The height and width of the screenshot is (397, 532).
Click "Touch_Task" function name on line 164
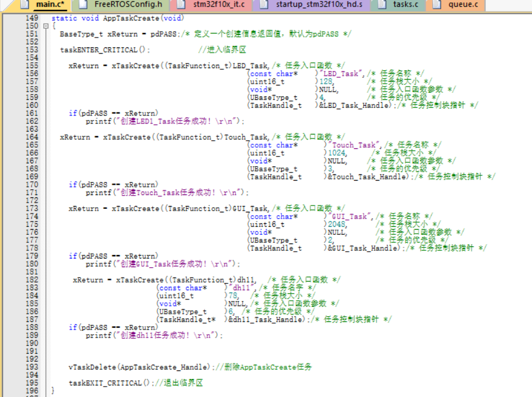tap(246, 137)
